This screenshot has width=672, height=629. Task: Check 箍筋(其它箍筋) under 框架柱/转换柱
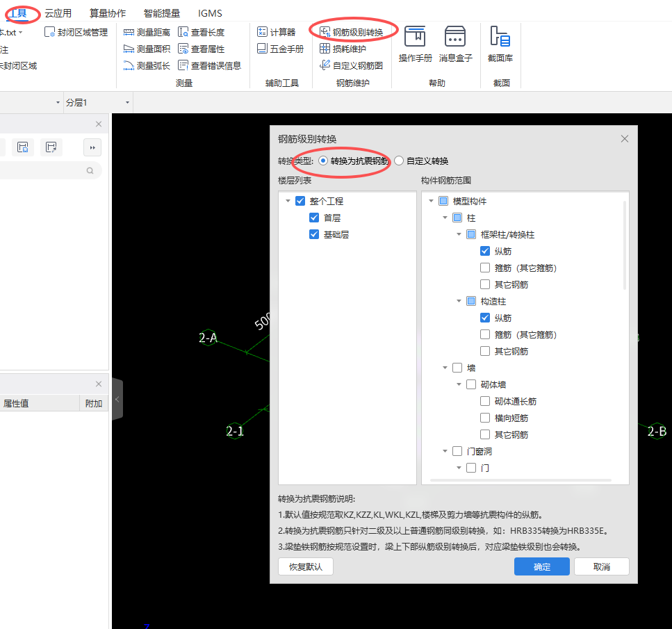tap(484, 268)
